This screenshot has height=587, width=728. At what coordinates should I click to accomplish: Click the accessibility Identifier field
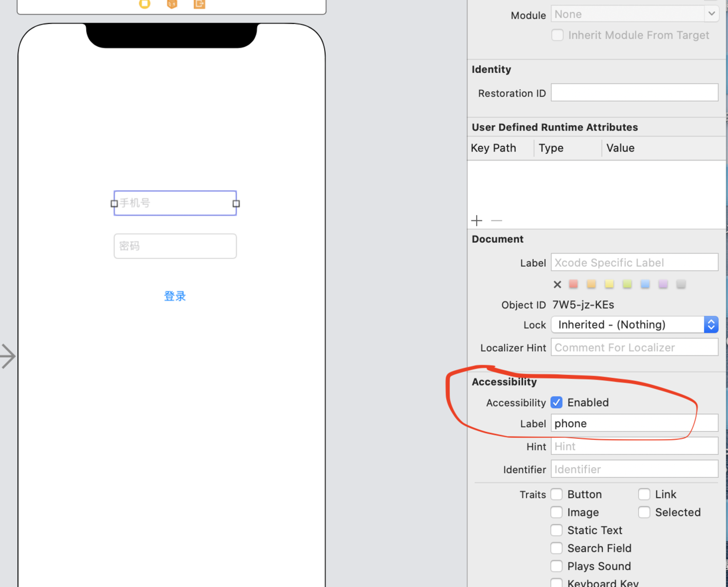(635, 469)
